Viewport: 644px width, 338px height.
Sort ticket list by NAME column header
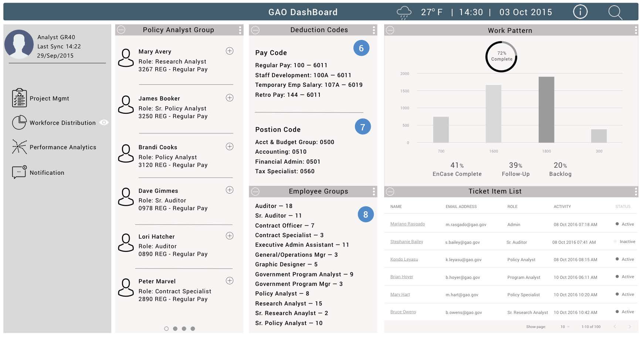[396, 206]
